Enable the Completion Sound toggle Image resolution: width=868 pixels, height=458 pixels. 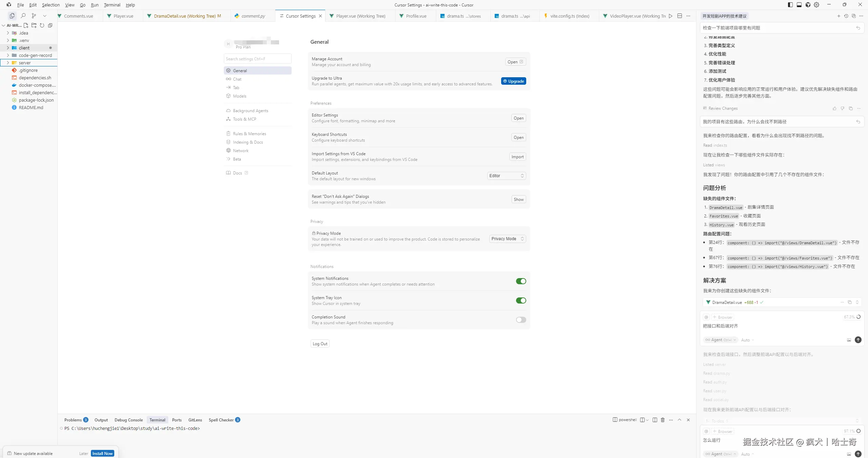pos(521,320)
